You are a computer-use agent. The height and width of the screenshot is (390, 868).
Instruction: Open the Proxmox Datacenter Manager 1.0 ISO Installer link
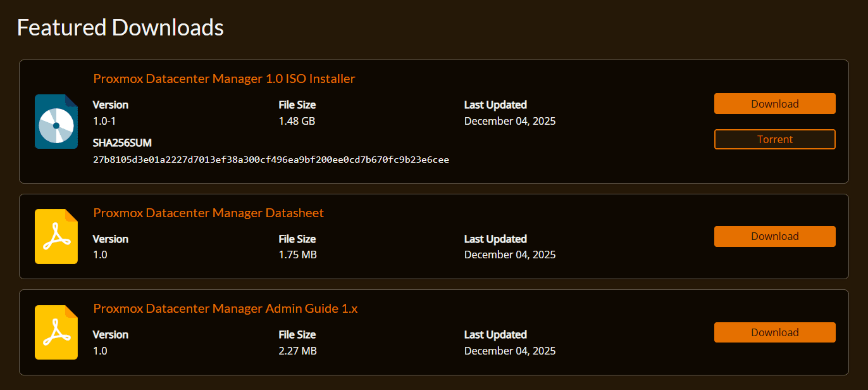(224, 78)
